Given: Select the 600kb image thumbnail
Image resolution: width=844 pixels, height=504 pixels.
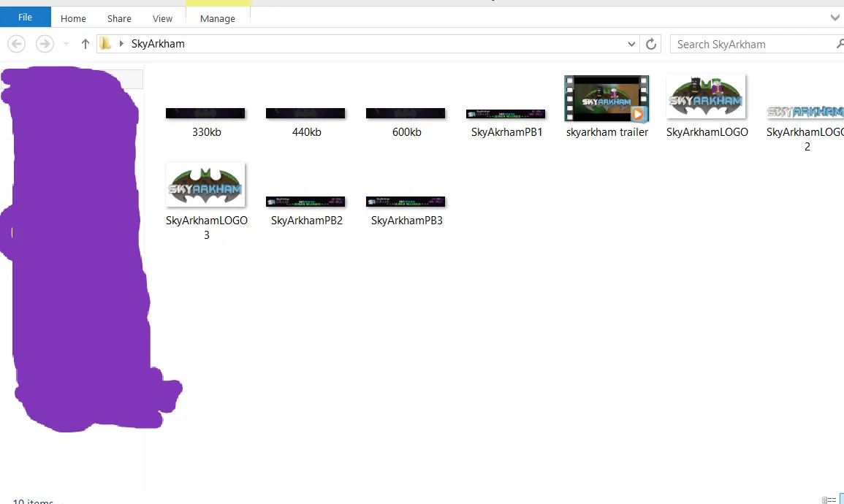Looking at the screenshot, I should 406,113.
